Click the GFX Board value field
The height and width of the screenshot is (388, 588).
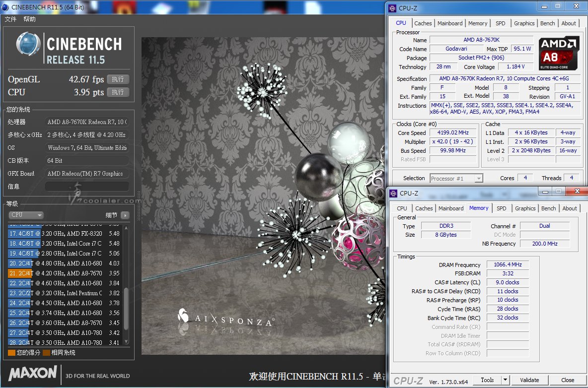click(x=87, y=173)
